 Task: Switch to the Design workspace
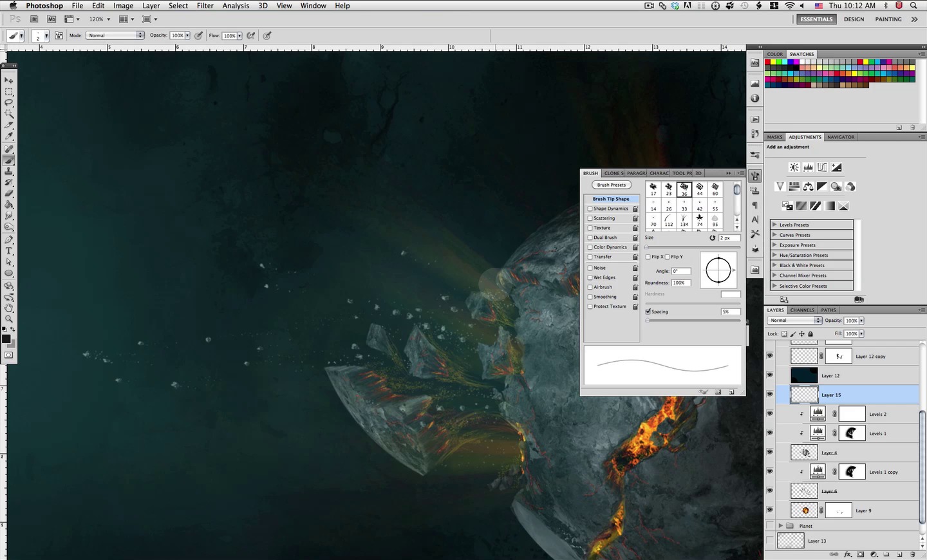coord(854,19)
